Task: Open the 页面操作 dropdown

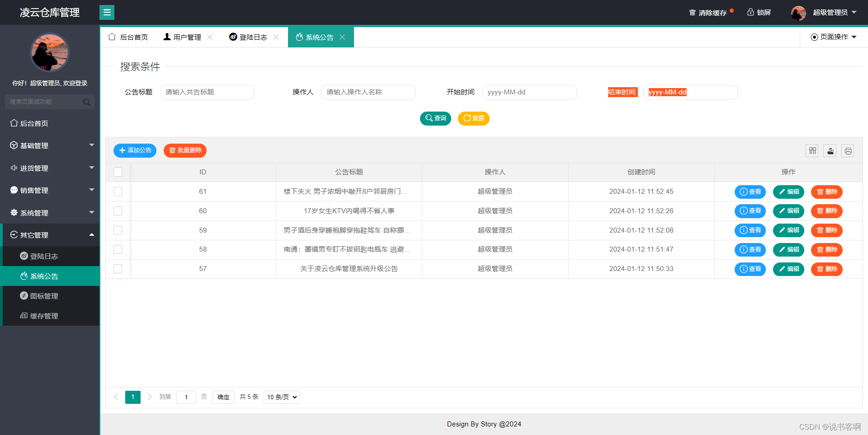Action: [x=834, y=37]
